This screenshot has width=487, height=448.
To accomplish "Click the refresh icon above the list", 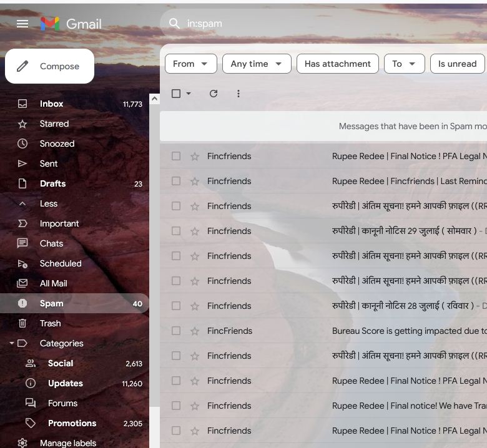I will [x=214, y=94].
